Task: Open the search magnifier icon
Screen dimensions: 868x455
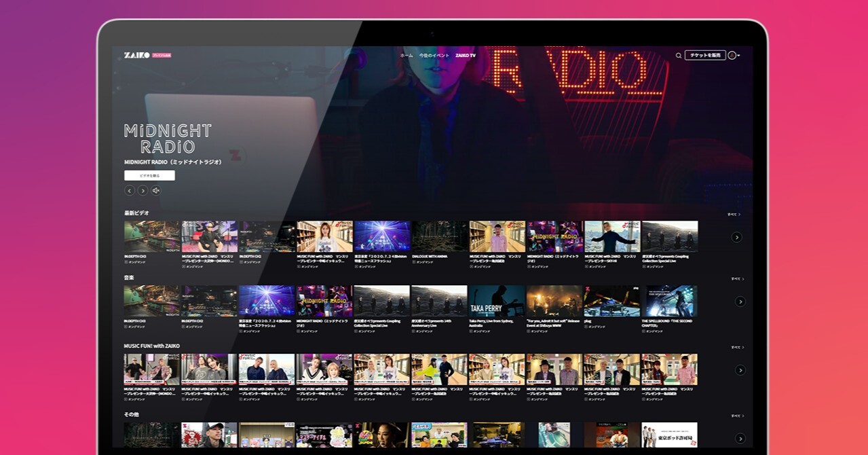Action: [679, 56]
